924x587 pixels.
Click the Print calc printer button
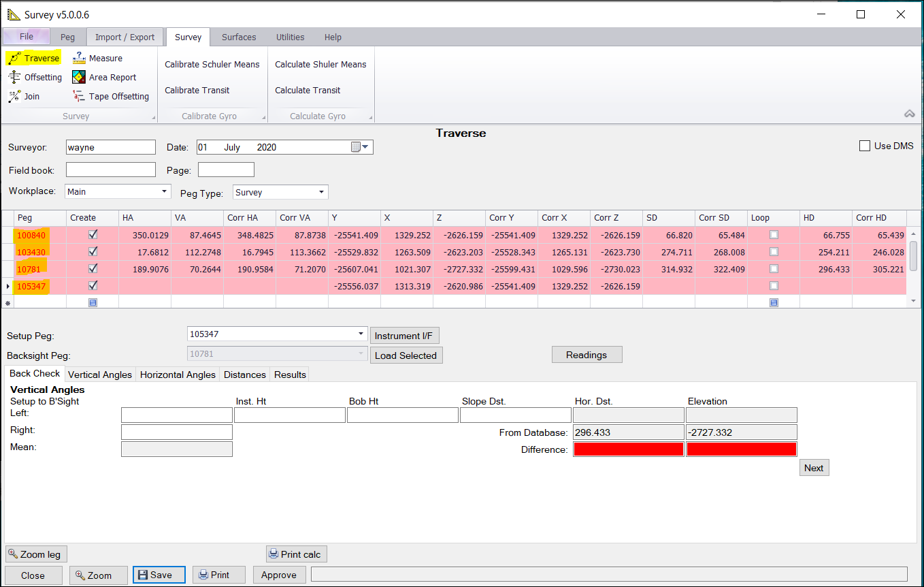(x=296, y=554)
